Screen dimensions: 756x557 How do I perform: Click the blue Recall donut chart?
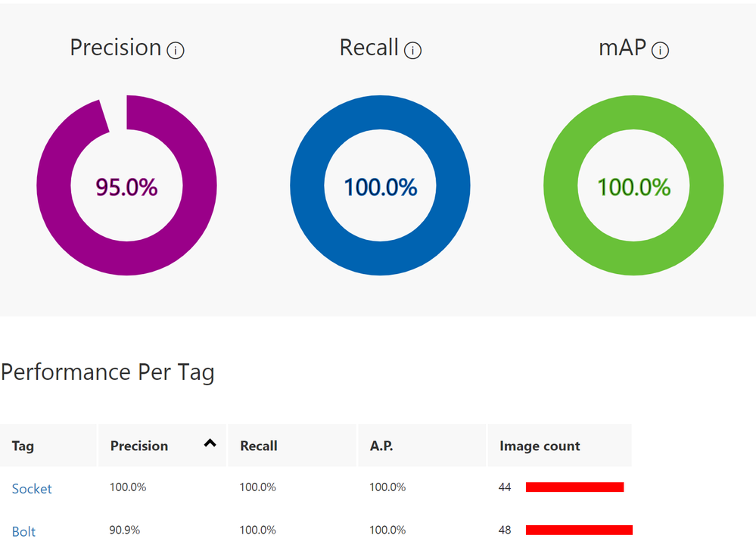point(380,185)
